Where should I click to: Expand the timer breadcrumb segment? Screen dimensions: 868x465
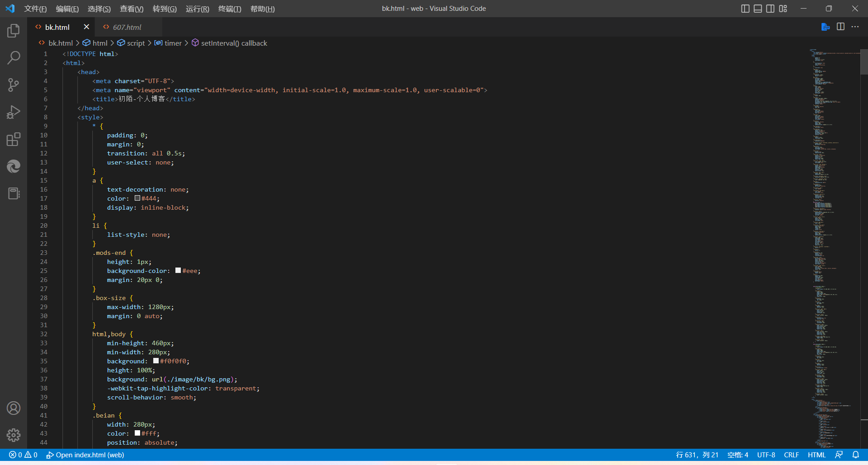tap(173, 43)
